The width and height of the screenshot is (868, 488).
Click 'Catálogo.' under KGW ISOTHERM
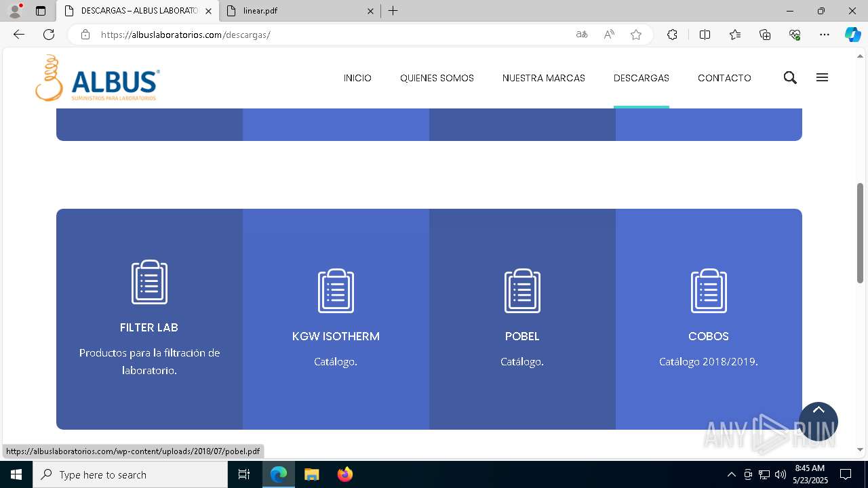[336, 362]
